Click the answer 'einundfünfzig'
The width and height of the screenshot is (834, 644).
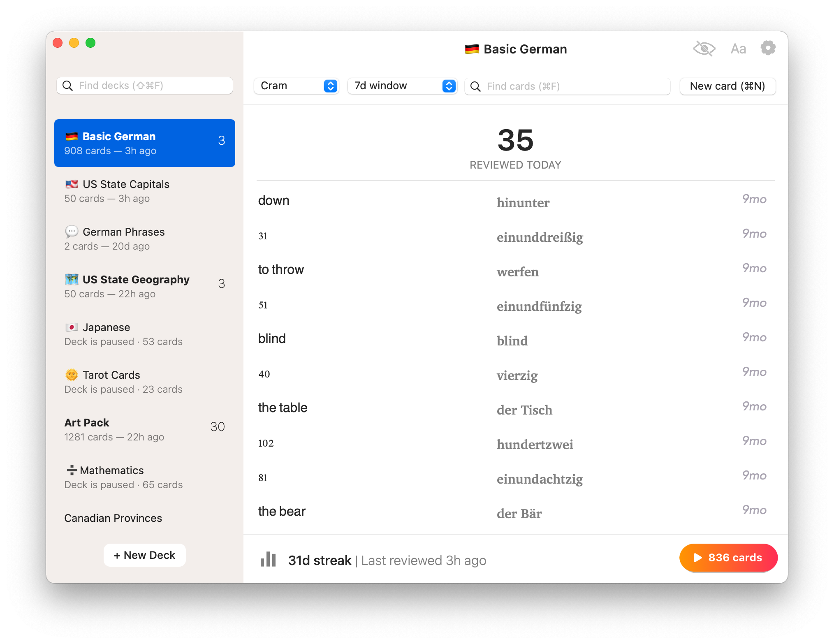(540, 306)
